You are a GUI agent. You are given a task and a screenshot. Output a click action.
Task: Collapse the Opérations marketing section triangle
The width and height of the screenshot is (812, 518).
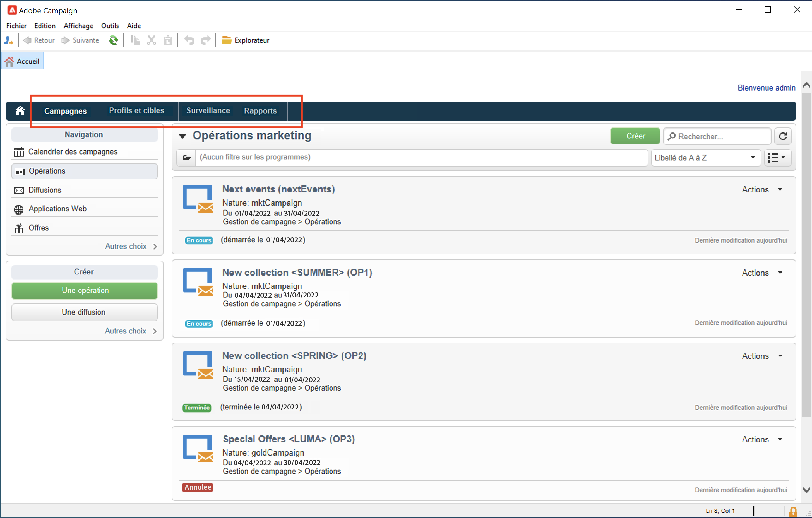(x=182, y=136)
